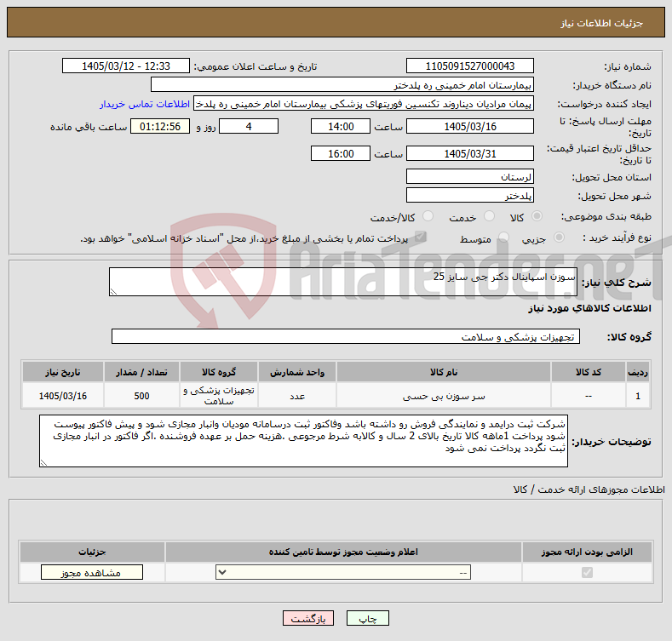Viewport: 672px width, 641px height.
Task: Click the جزئیات column header
Action: coord(92,552)
